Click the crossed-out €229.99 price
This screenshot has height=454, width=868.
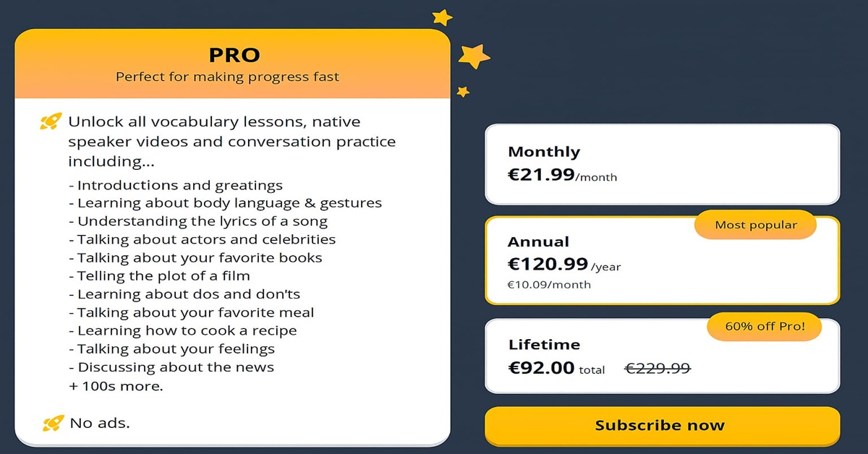coord(658,369)
